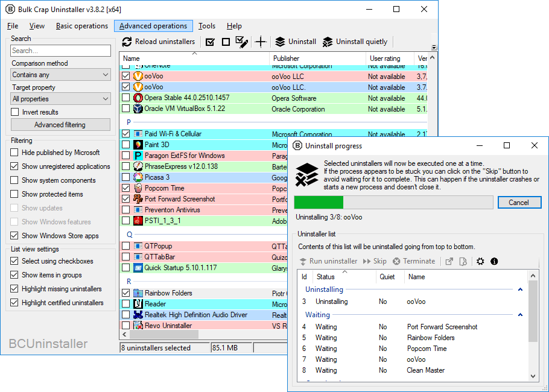Click the Search input field
This screenshot has width=549, height=392.
point(60,51)
